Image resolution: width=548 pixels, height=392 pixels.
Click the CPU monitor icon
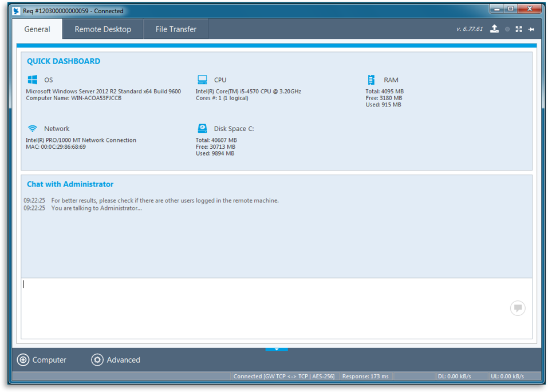click(202, 79)
